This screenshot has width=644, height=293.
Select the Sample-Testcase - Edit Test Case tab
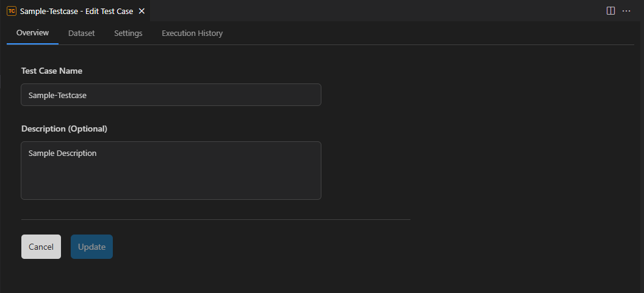coord(76,11)
